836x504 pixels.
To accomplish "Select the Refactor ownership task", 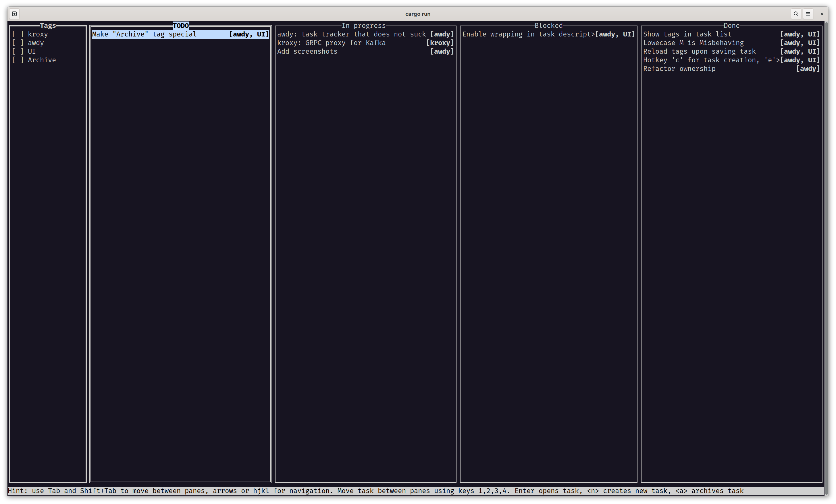I will tap(731, 69).
